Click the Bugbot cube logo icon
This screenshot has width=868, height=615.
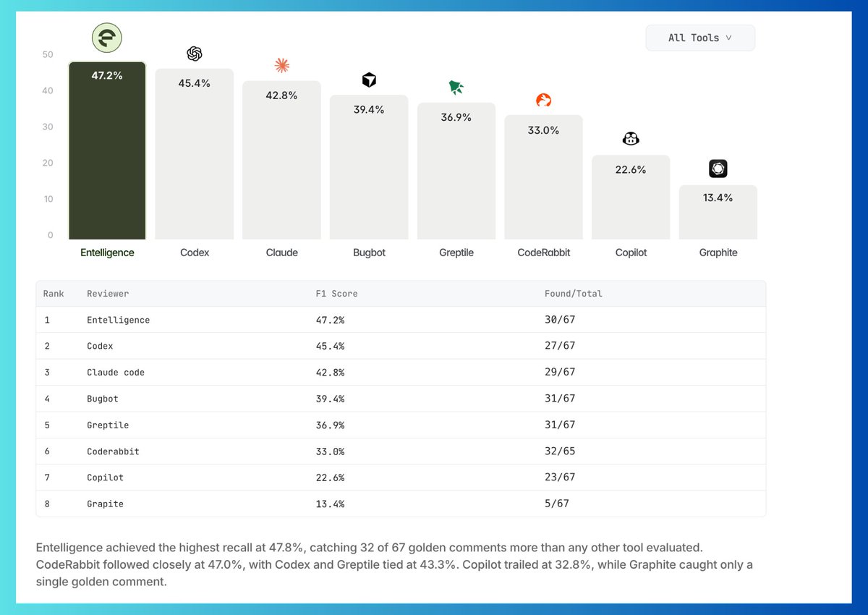pos(369,80)
